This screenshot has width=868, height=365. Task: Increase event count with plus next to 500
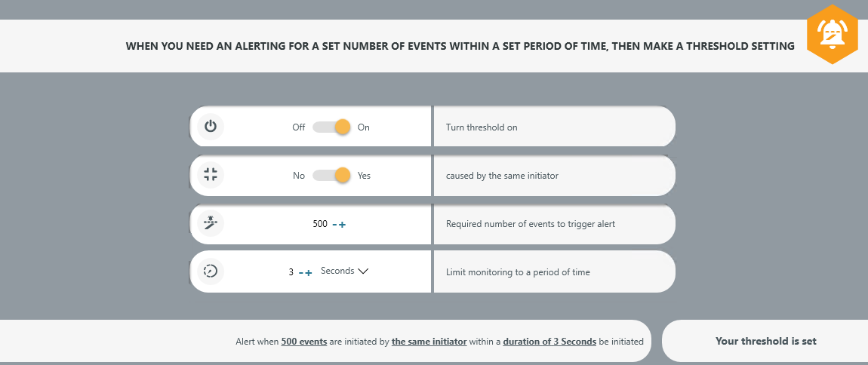click(x=343, y=225)
